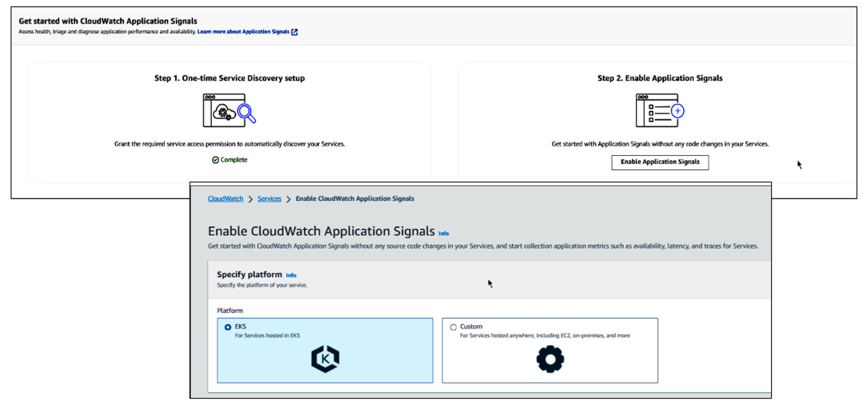Navigate to CloudWatch via breadcrumb
Image resolution: width=868 pixels, height=408 pixels.
tap(225, 198)
